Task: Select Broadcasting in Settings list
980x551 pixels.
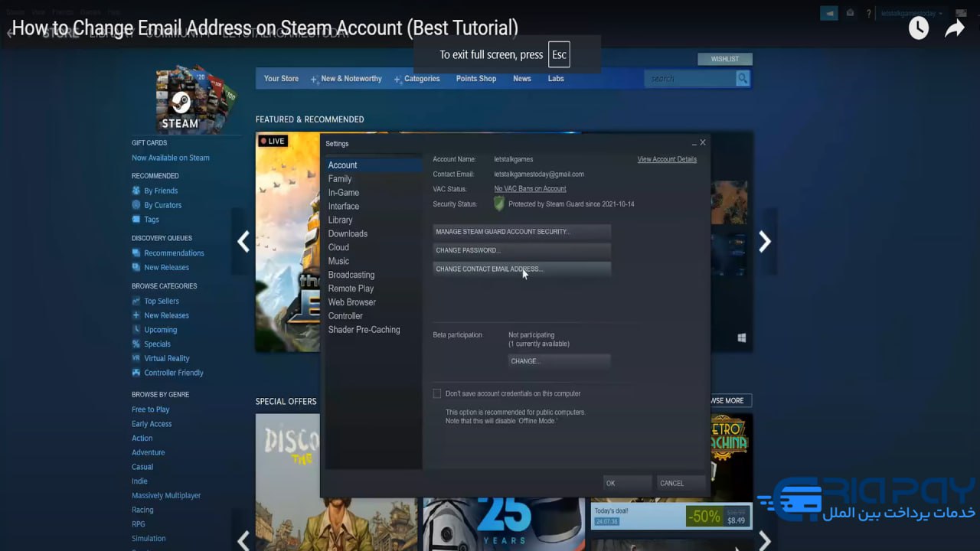Action: [374, 275]
